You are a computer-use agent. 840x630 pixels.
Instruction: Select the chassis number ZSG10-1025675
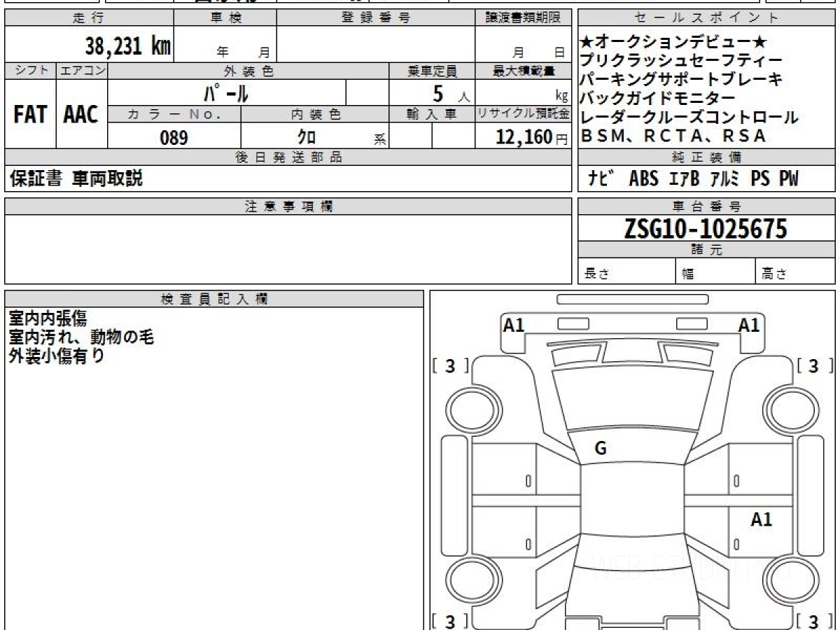[706, 229]
